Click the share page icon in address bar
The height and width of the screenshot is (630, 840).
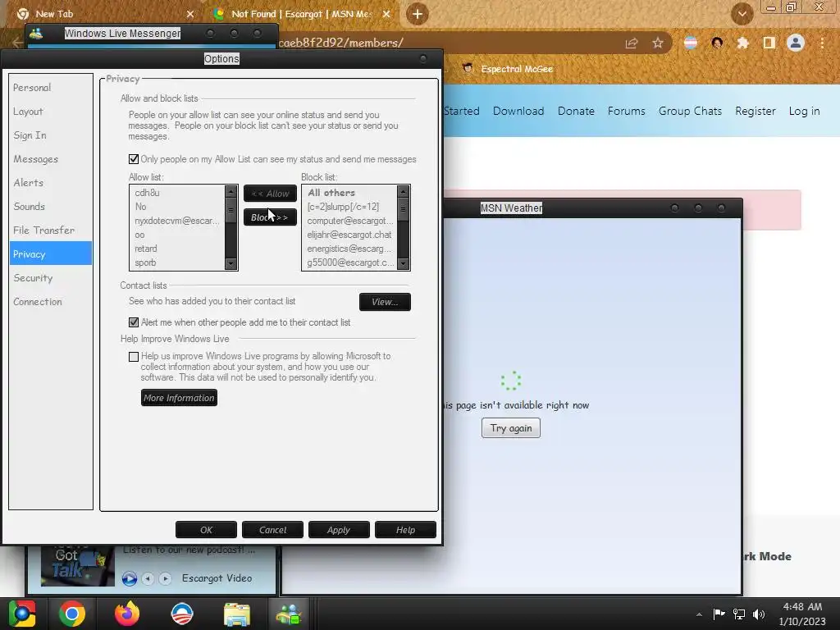(632, 43)
